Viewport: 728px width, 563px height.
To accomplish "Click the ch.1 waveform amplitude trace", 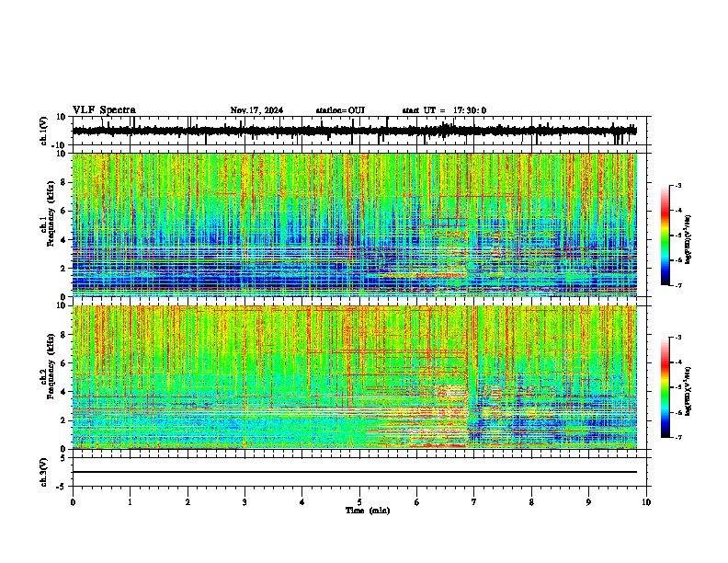I will [354, 131].
